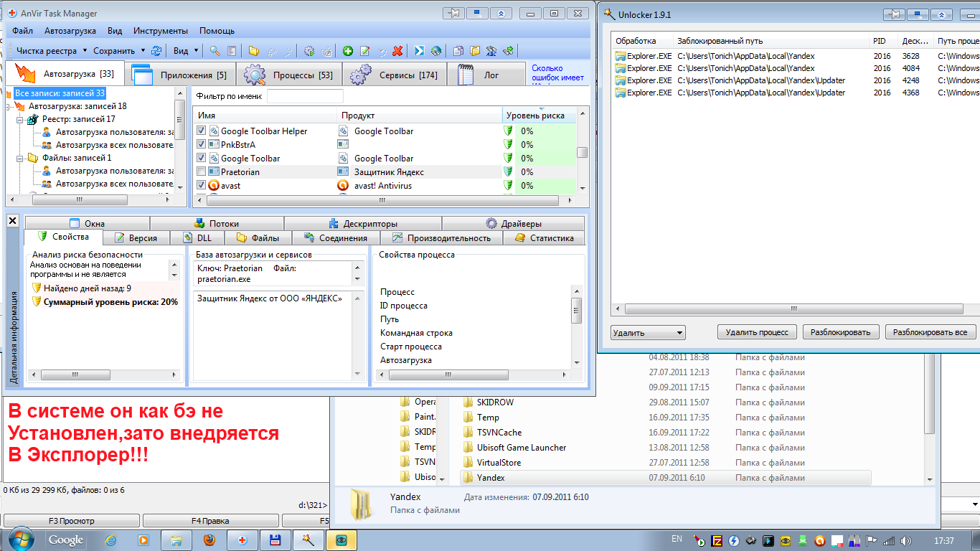The image size is (980, 551).
Task: Click the startup list vertical scrollbar thumb
Action: click(583, 152)
